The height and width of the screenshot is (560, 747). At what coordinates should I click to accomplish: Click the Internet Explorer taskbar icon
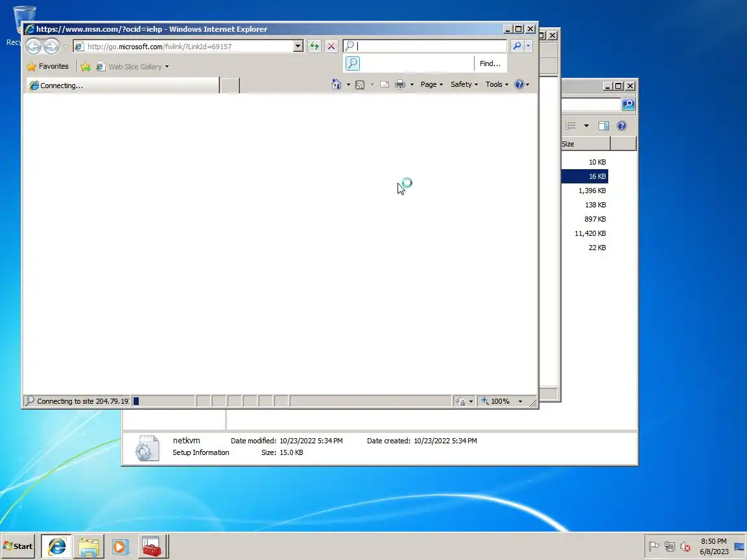pyautogui.click(x=56, y=546)
